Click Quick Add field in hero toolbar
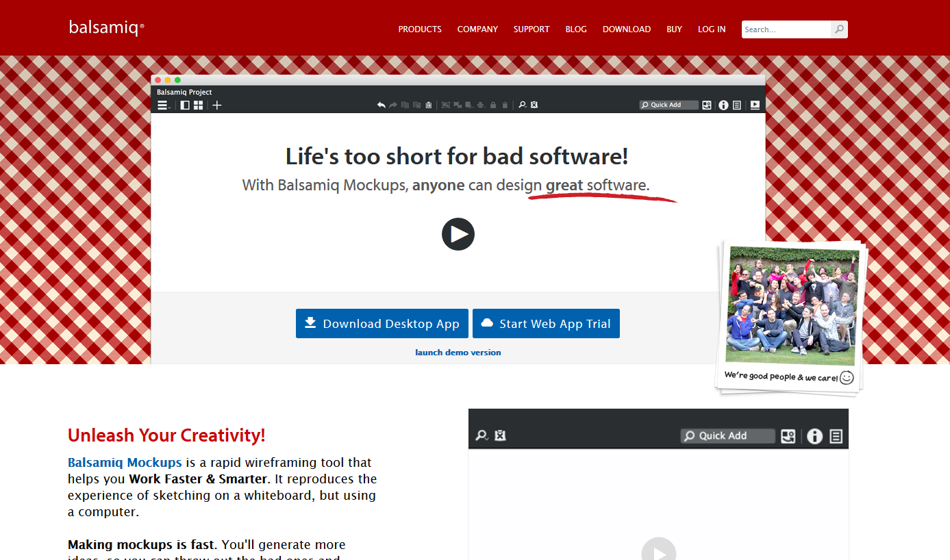This screenshot has width=950, height=560. click(x=669, y=105)
